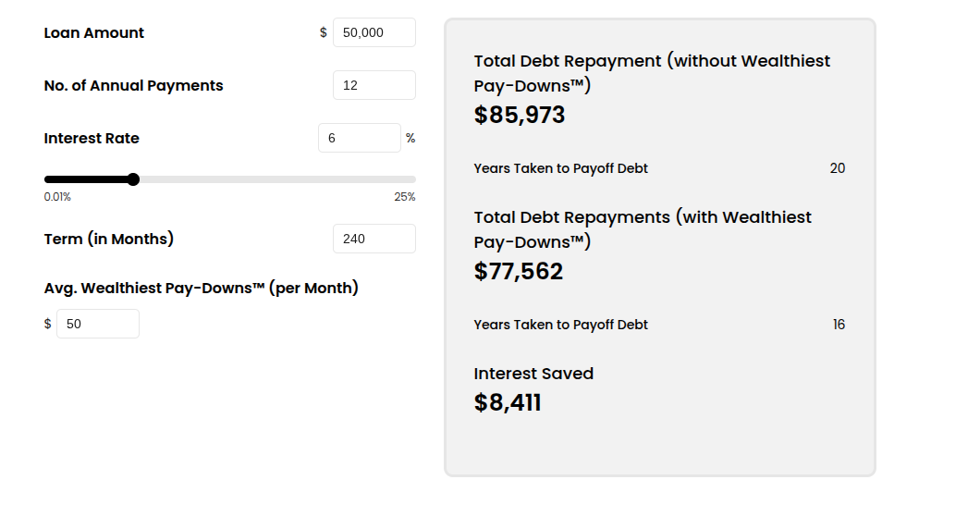
Task: Click the 25% maximum slider label
Action: coord(404,197)
